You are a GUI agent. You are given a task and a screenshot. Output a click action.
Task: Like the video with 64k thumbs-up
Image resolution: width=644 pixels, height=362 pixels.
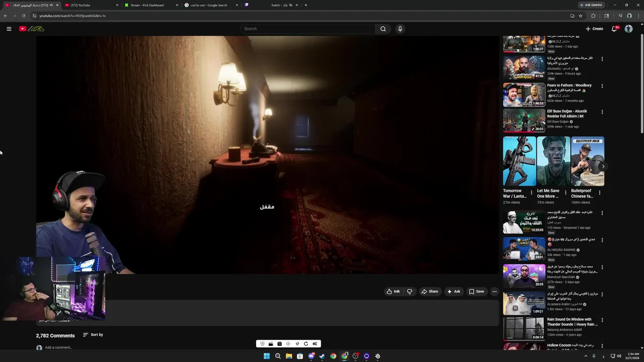393,292
